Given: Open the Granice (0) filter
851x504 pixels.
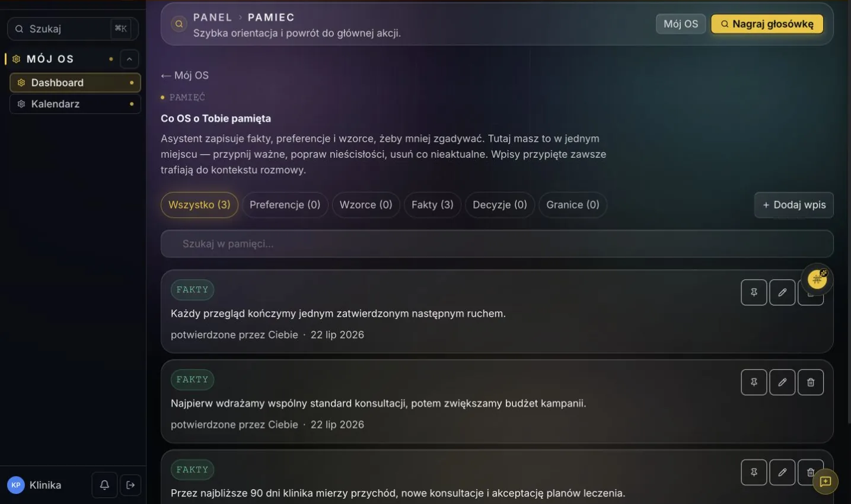Looking at the screenshot, I should [573, 205].
